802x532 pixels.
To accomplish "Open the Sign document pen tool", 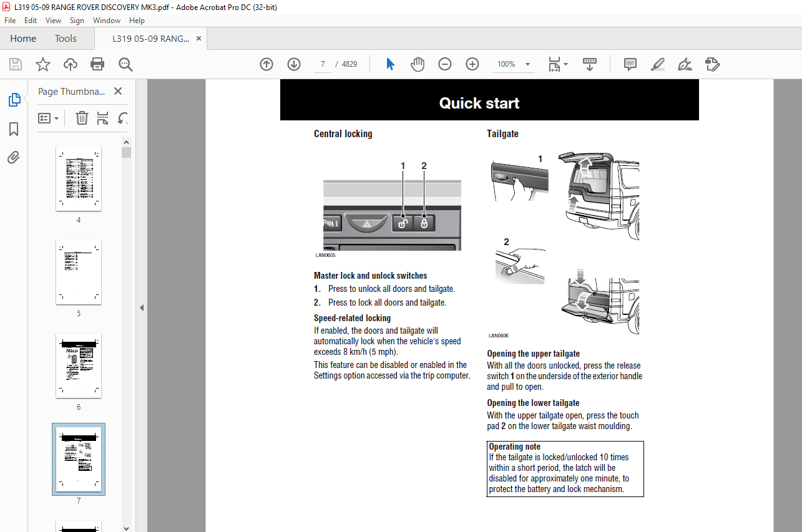I will point(685,64).
